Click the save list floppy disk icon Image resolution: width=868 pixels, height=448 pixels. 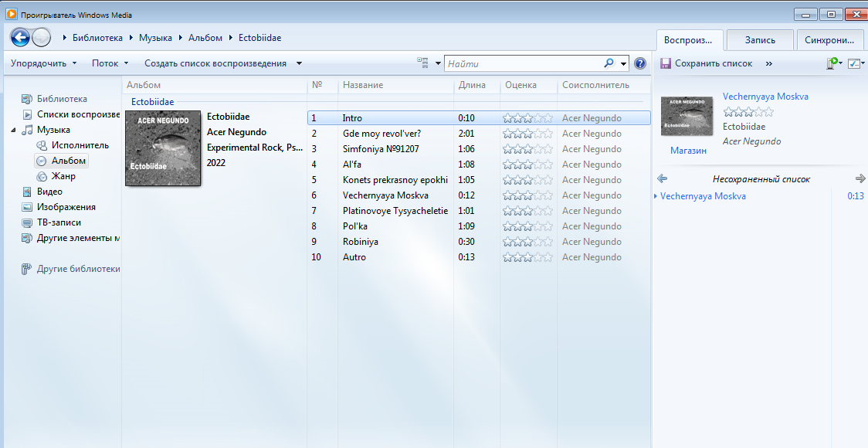point(666,63)
